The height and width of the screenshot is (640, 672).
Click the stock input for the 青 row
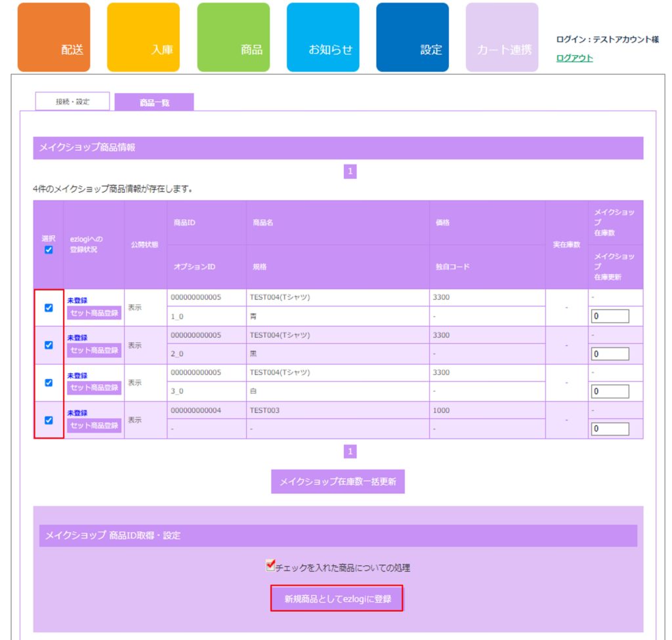(610, 317)
